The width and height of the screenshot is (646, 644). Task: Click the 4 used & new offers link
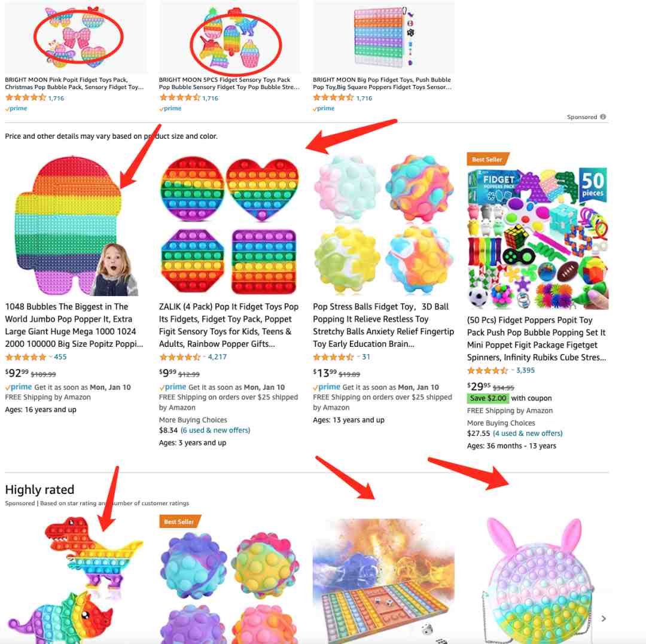(528, 434)
